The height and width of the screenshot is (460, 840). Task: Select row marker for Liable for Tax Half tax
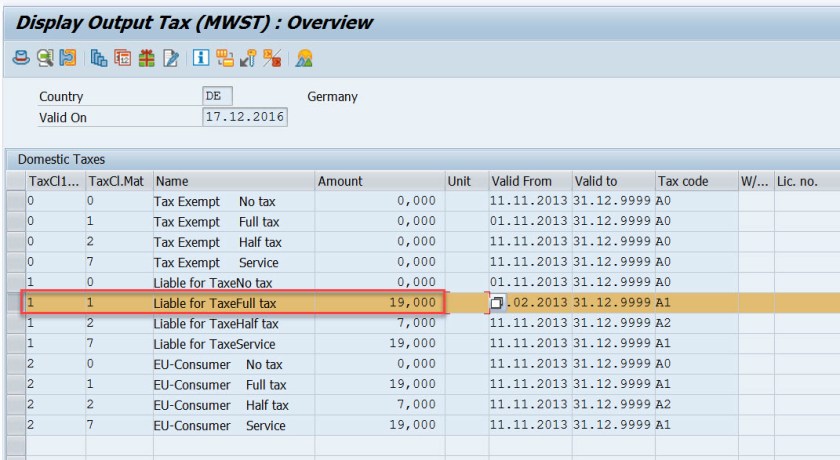pyautogui.click(x=14, y=323)
